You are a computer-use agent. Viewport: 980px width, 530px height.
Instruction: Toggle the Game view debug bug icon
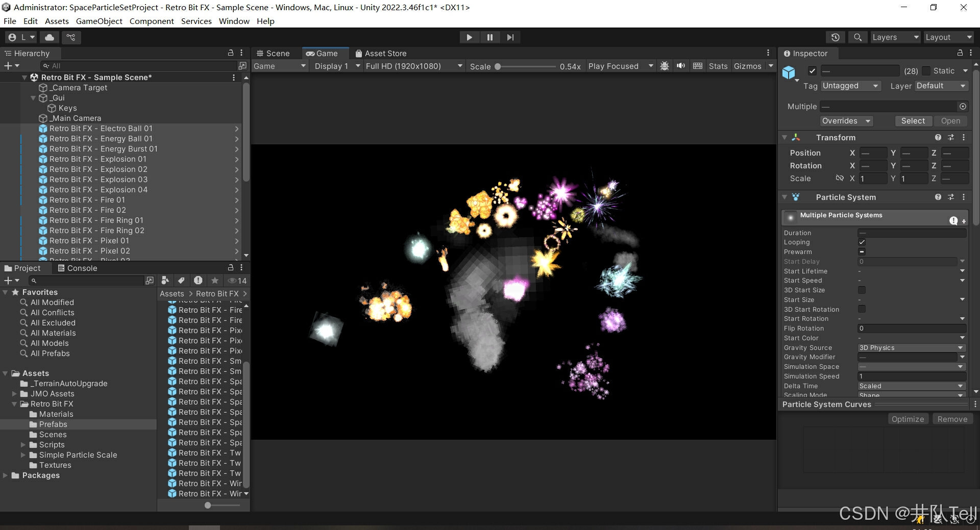[665, 66]
